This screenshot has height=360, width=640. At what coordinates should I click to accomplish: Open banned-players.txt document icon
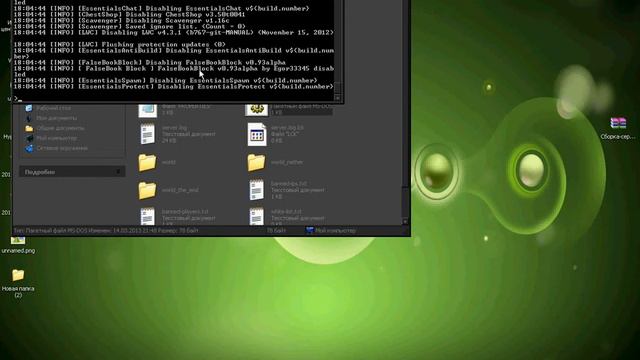pos(147,216)
